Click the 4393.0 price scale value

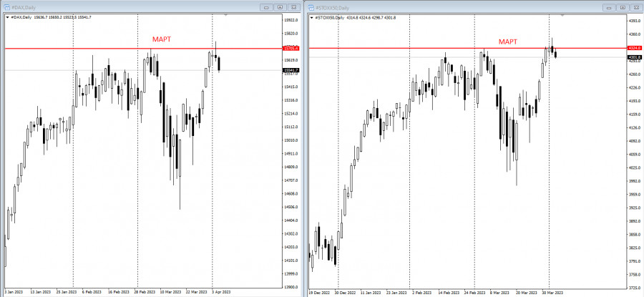tap(634, 21)
